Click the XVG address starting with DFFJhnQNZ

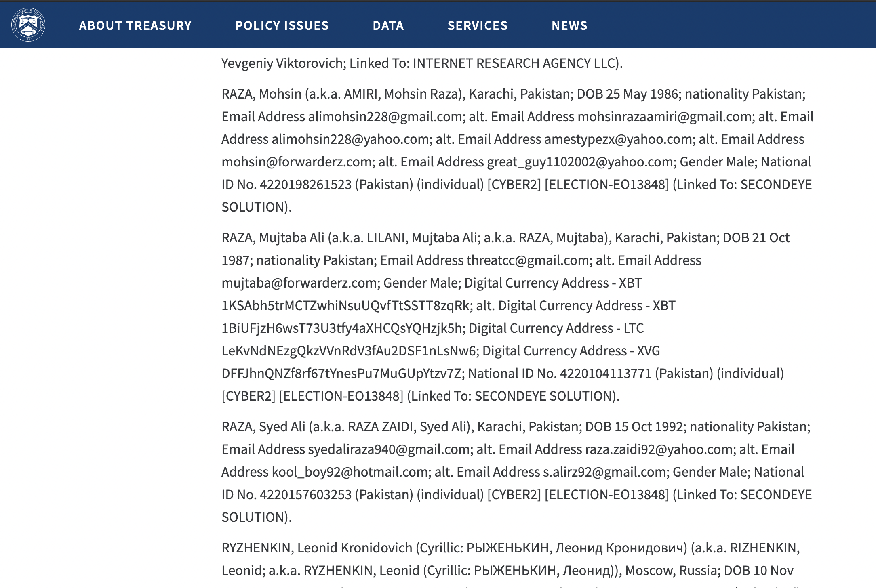pos(341,374)
